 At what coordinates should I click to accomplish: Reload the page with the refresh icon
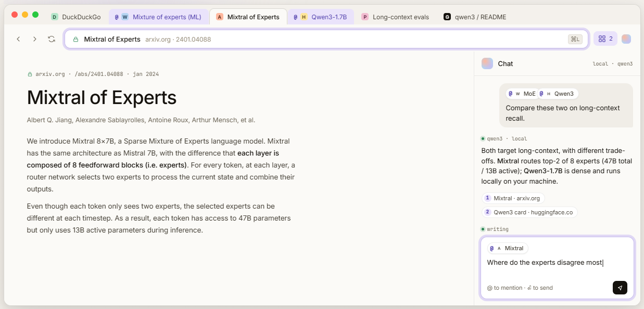(x=52, y=39)
